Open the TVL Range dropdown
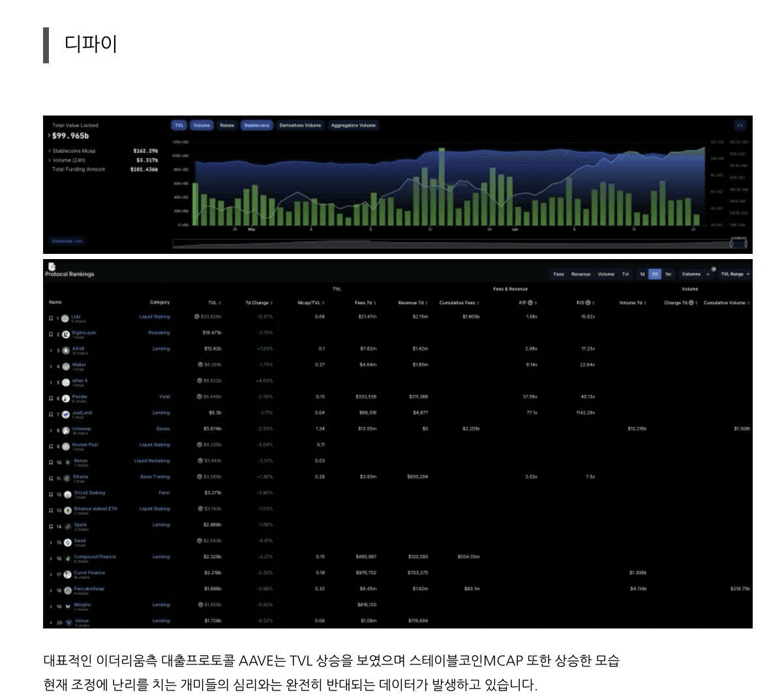The height and width of the screenshot is (697, 784). pos(734,274)
